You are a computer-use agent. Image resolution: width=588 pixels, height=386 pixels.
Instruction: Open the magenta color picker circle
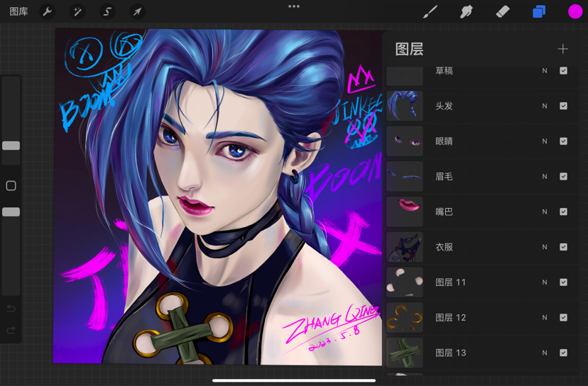pos(575,11)
